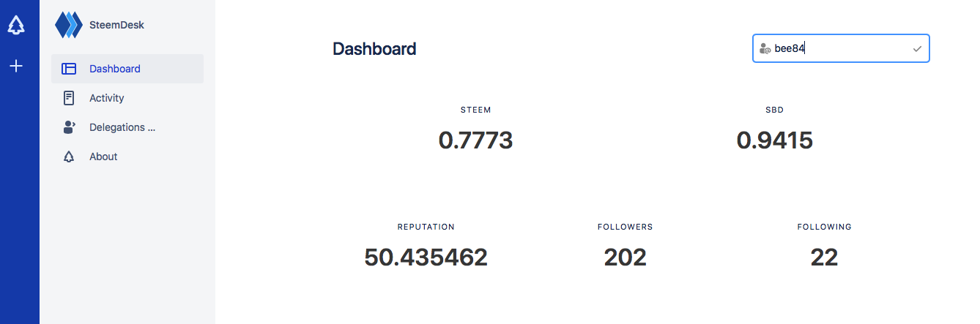Select the STEEM balance value 0.7773

tap(475, 140)
